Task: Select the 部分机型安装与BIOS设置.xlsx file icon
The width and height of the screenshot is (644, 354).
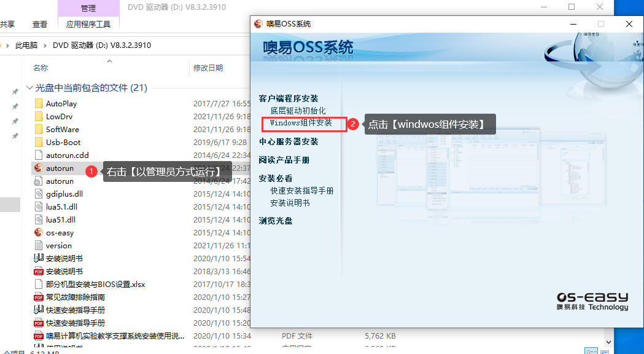Action: [x=38, y=284]
